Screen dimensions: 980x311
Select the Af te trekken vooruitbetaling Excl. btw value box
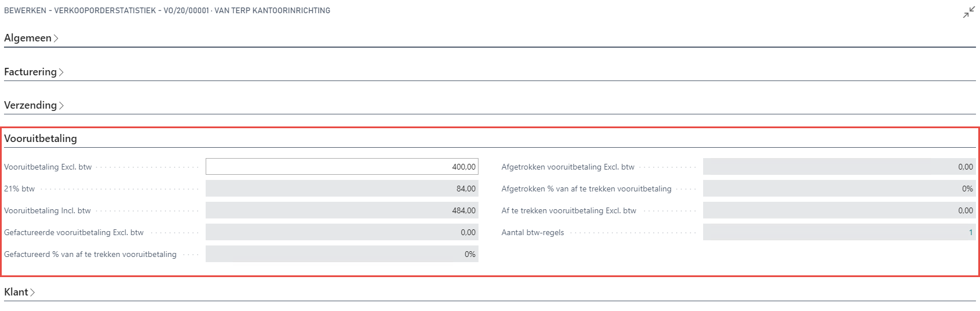point(839,210)
